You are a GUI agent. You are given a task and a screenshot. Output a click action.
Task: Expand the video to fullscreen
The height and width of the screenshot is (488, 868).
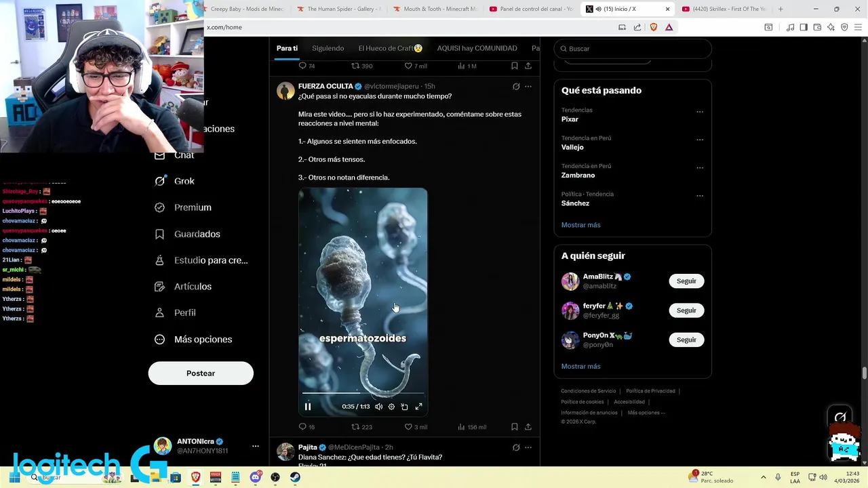click(x=418, y=407)
